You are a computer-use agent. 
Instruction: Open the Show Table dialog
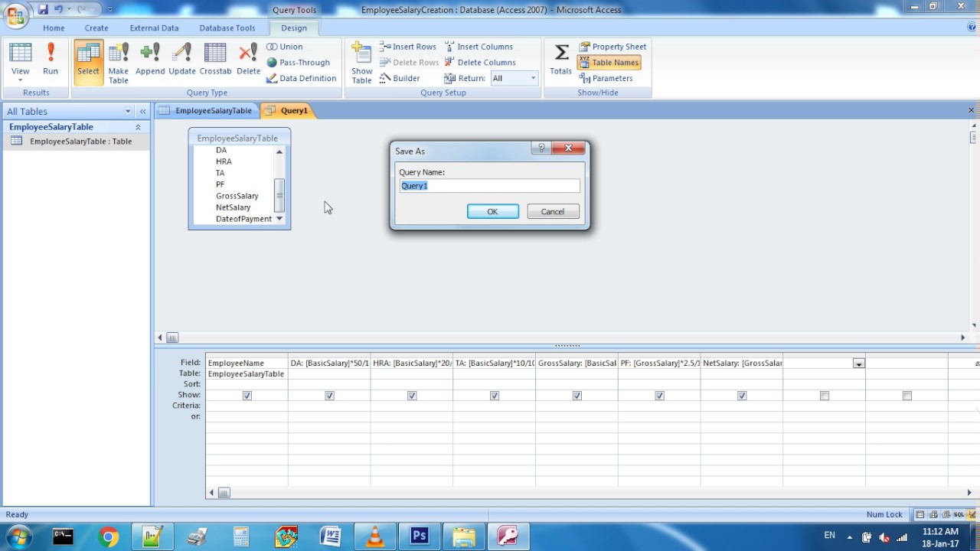pyautogui.click(x=361, y=62)
